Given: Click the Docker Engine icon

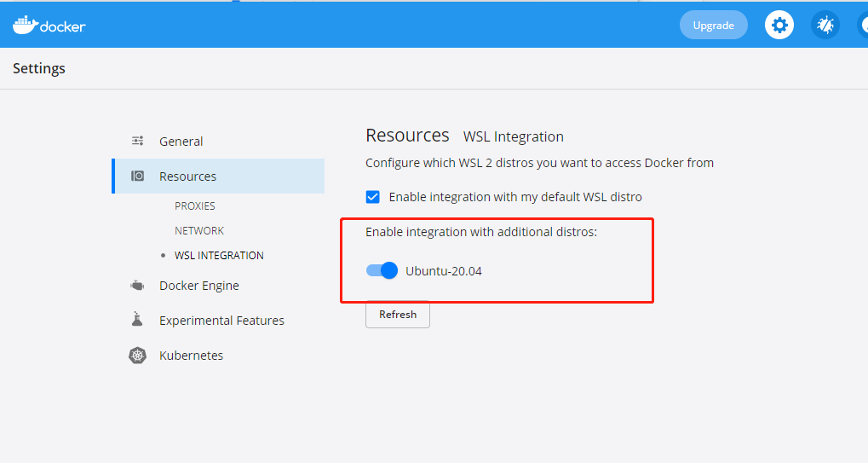Looking at the screenshot, I should coord(137,286).
